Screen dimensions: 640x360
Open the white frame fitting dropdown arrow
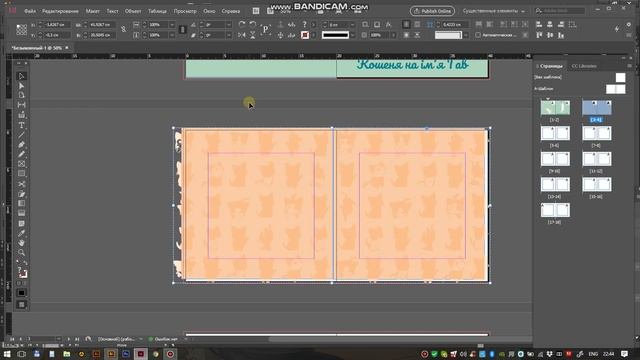[466, 36]
